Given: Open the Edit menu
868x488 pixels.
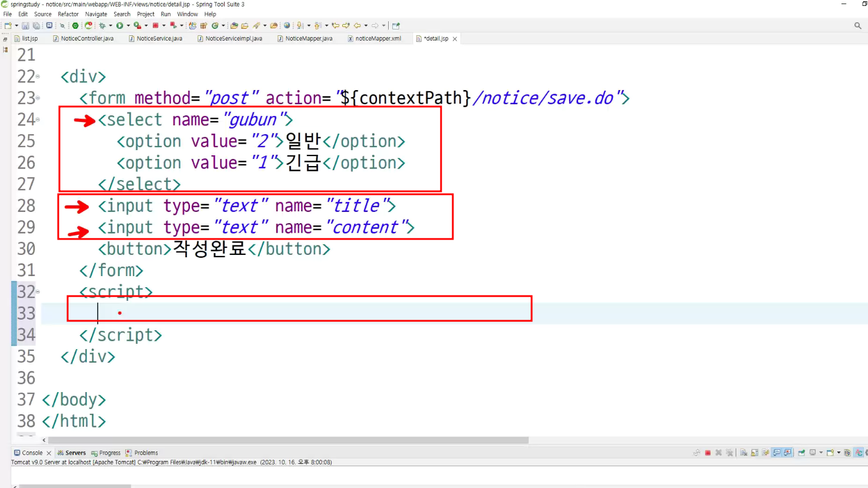Looking at the screenshot, I should point(23,14).
